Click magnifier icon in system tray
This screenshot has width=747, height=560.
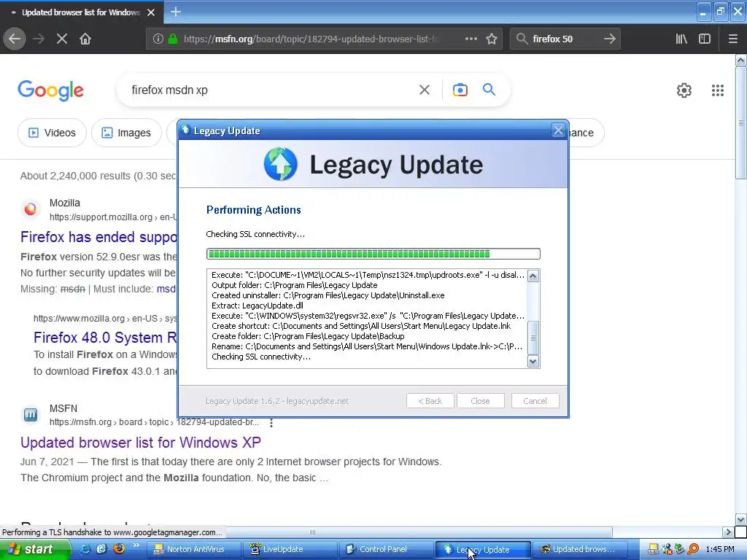[x=693, y=549]
